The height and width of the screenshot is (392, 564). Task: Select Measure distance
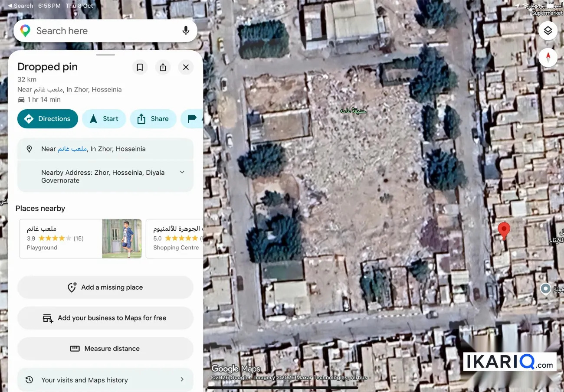click(x=105, y=349)
